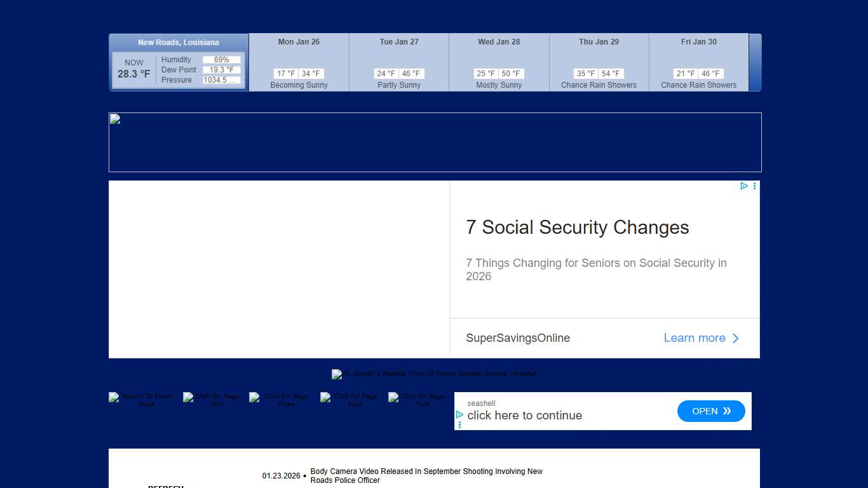Open Fri Jan 30 forecast panel
The height and width of the screenshot is (488, 868).
tap(698, 64)
